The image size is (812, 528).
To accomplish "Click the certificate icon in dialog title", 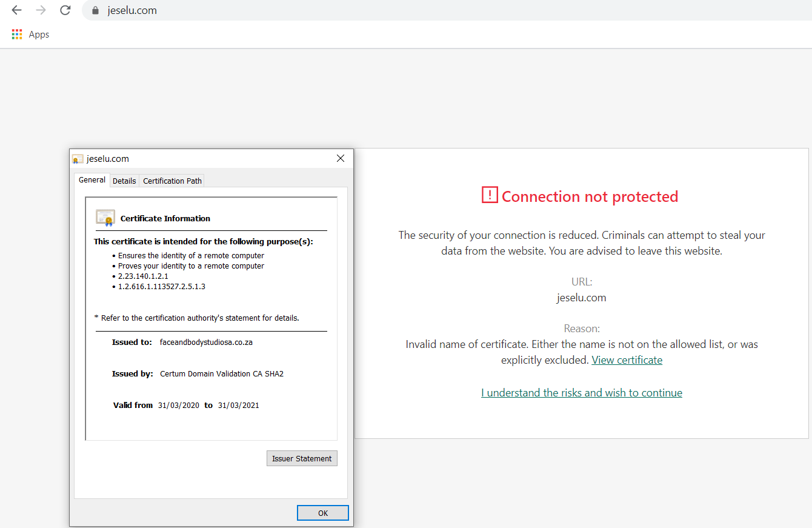I will coord(78,159).
